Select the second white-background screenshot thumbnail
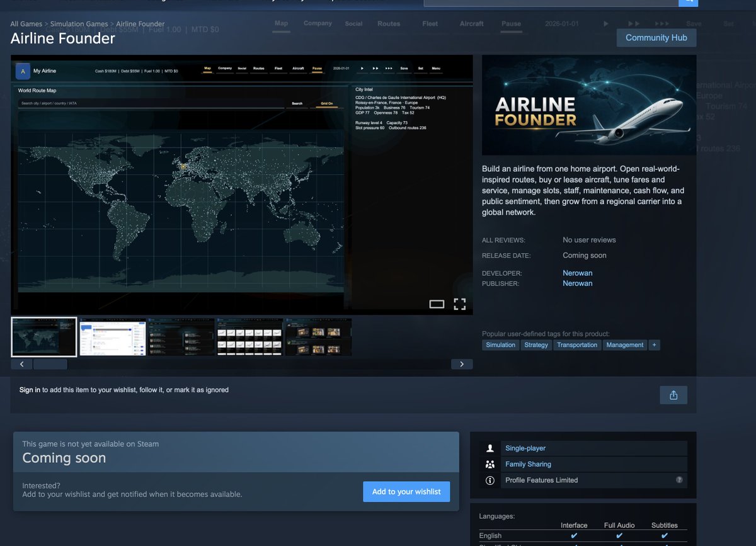 point(113,337)
